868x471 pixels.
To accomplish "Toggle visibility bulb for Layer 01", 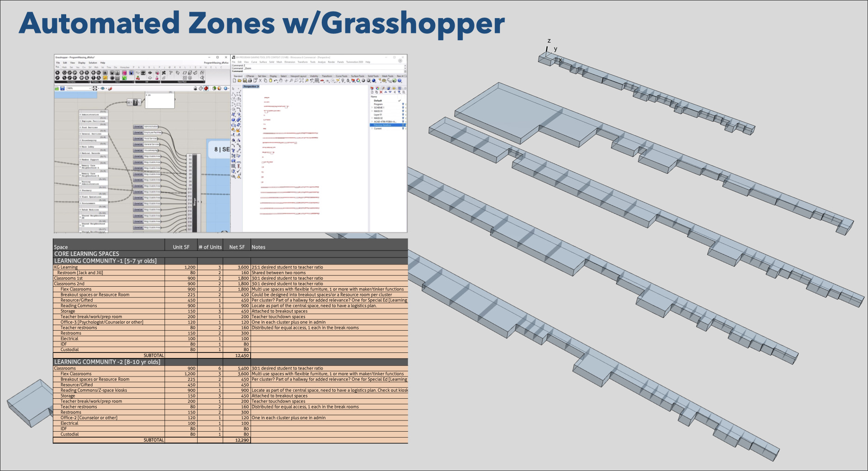I will tap(403, 114).
